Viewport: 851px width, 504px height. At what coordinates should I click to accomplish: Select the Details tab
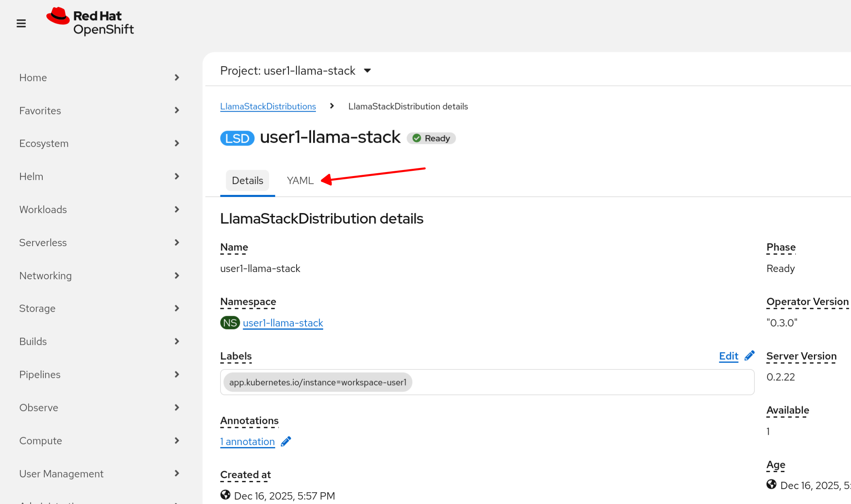click(247, 180)
